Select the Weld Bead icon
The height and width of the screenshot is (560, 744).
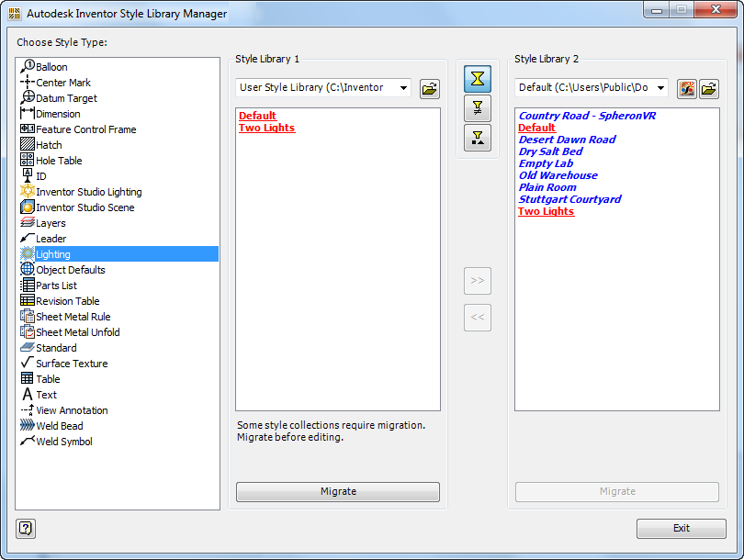28,425
